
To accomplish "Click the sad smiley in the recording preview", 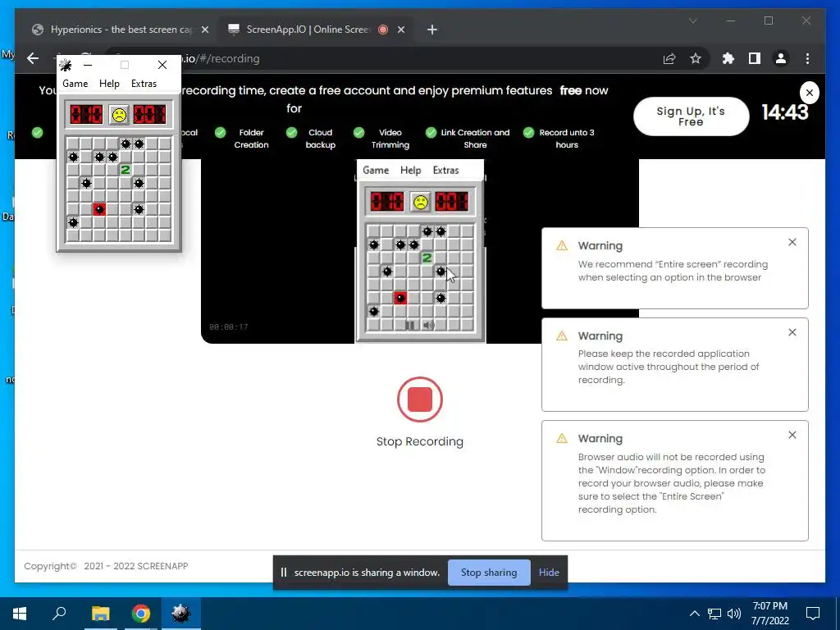I will 420,202.
